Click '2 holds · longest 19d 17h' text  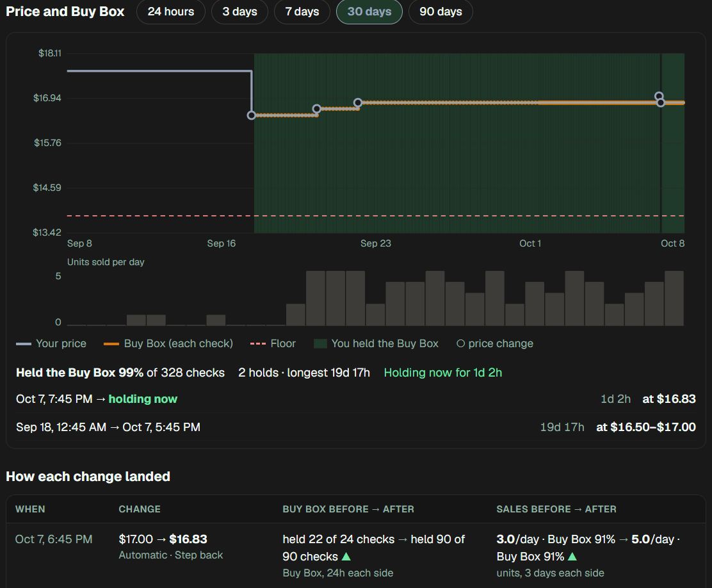tap(304, 373)
